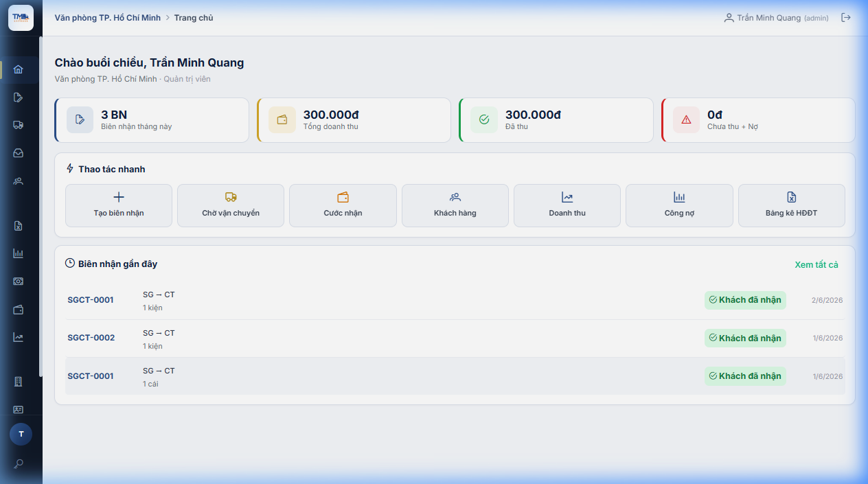
Task: Click the receipt icon on the 3 BN card
Action: 80,119
